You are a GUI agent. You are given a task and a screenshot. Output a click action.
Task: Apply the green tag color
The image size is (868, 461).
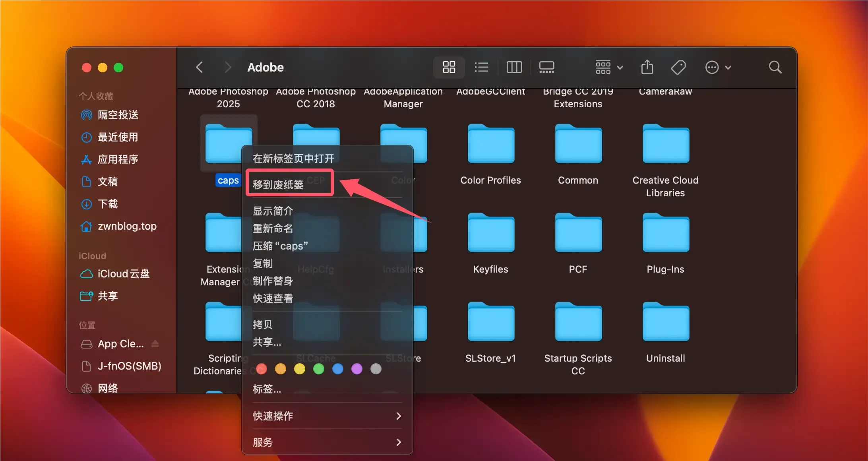tap(319, 369)
